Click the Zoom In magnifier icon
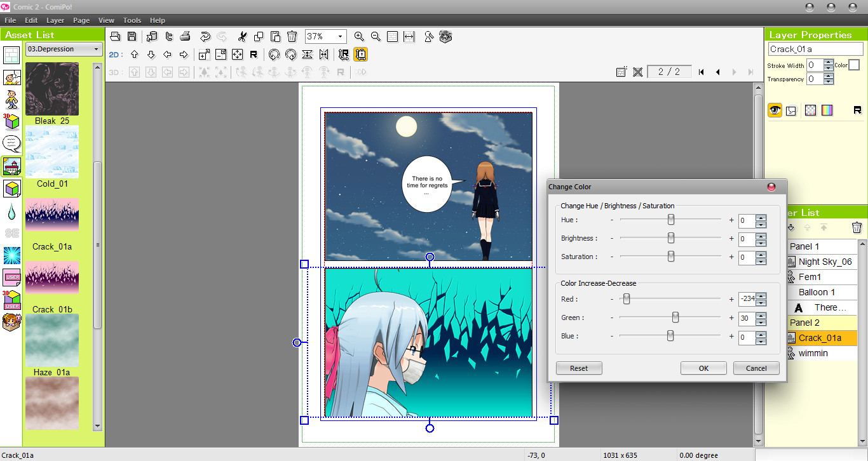Viewport: 868px width, 461px height. coord(359,36)
